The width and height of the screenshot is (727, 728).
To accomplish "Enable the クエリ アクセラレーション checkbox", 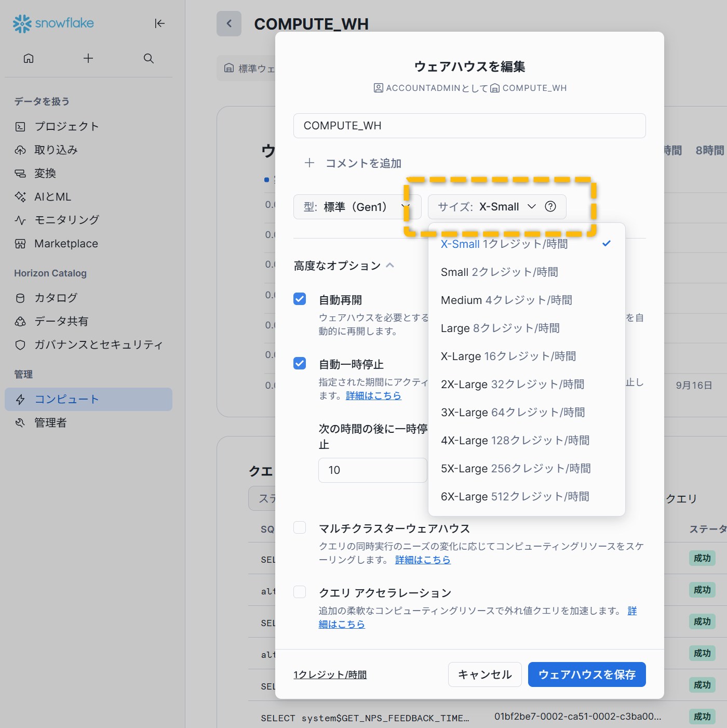I will pyautogui.click(x=300, y=592).
